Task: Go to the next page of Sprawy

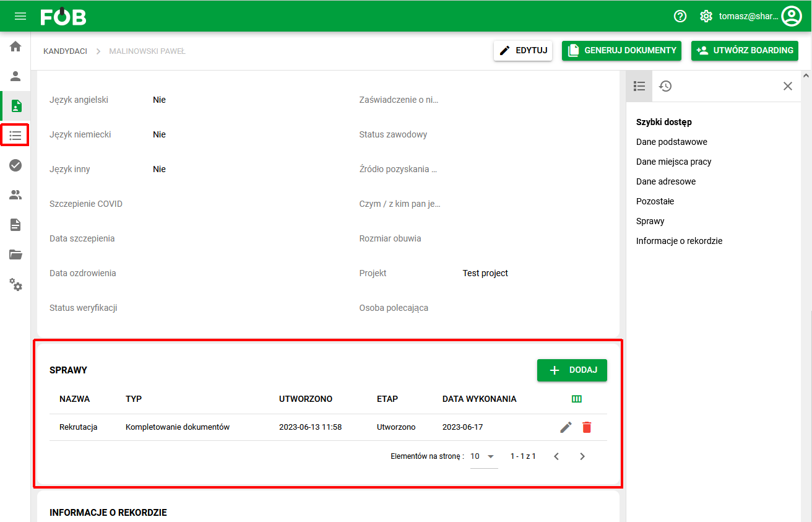Action: (x=582, y=456)
